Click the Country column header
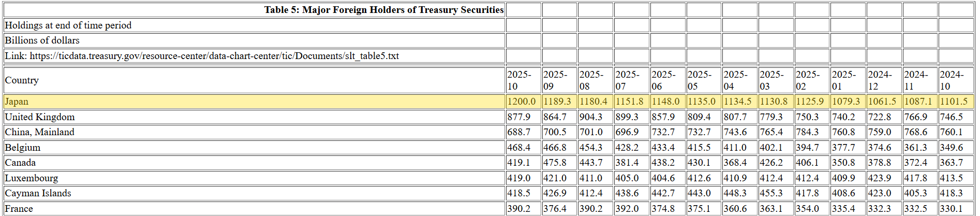This screenshot has width=980, height=216. pos(22,80)
